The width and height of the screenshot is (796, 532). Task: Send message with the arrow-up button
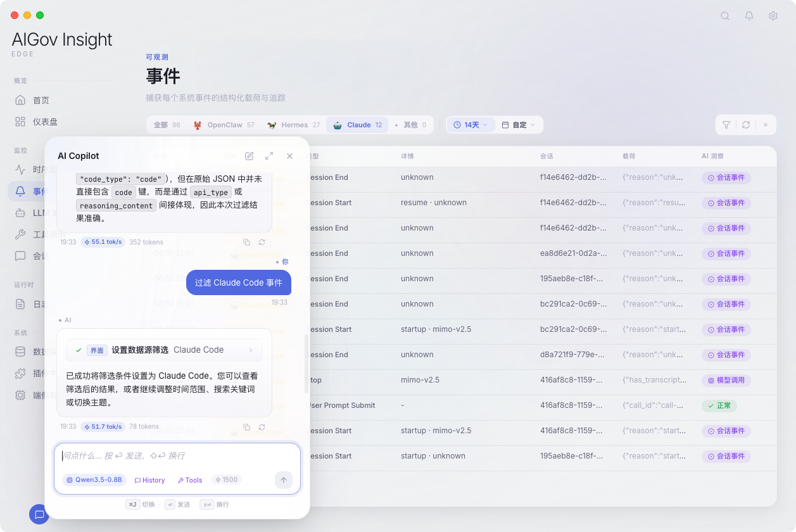tap(284, 480)
